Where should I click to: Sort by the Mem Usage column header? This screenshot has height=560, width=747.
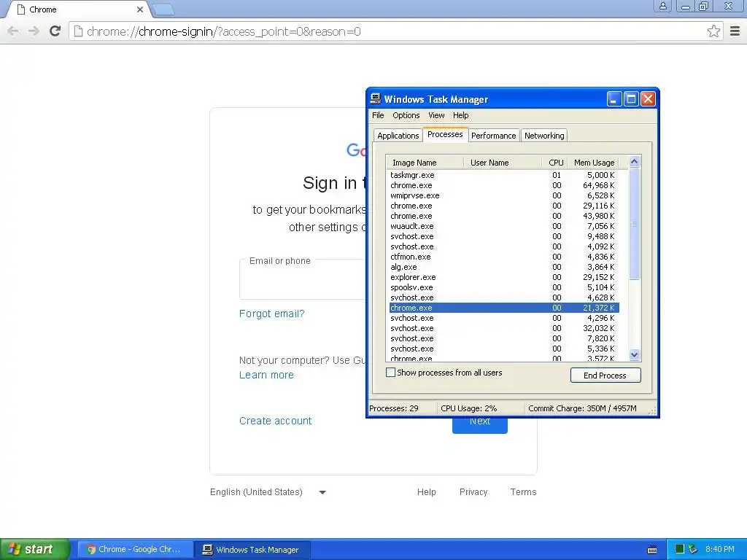tap(594, 163)
